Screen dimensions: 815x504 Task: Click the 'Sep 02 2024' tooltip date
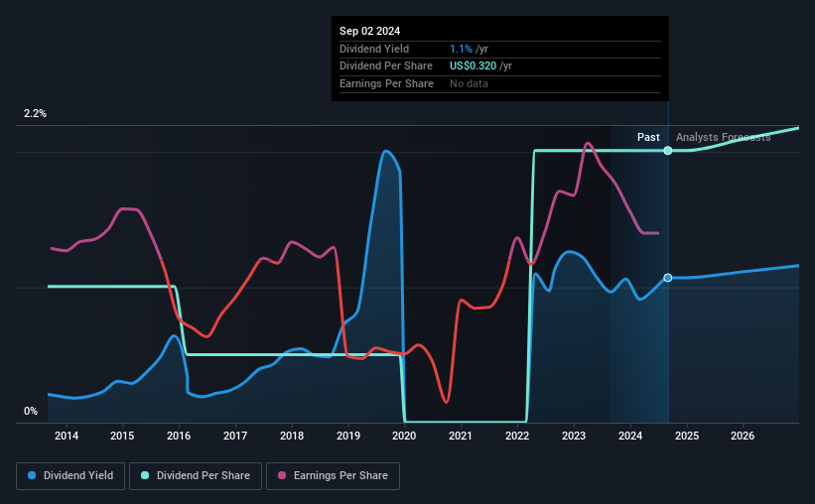point(369,31)
